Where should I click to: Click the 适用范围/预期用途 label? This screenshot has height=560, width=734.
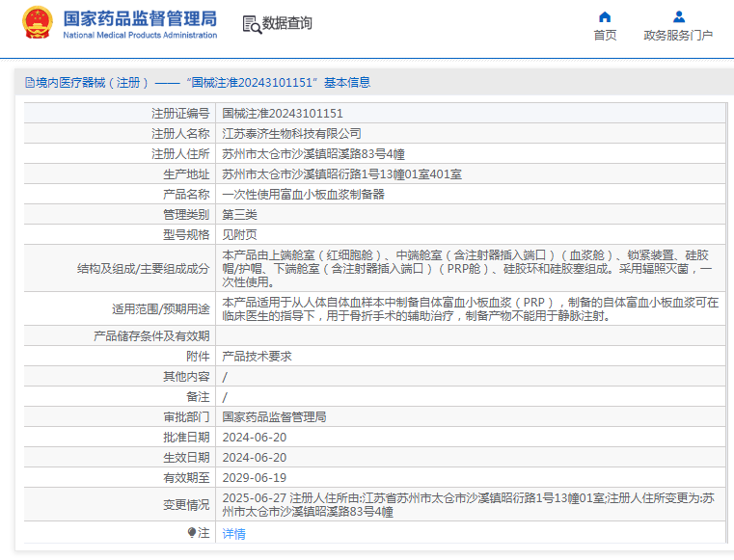(x=160, y=308)
